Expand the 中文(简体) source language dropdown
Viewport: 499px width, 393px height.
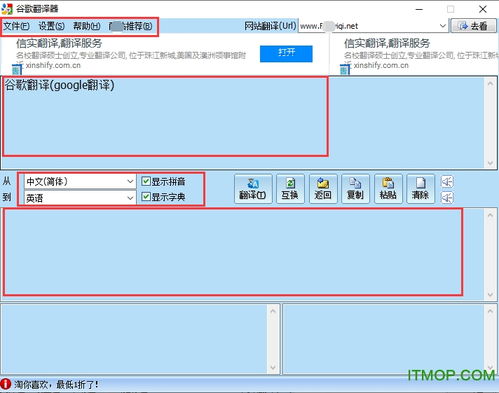point(80,182)
